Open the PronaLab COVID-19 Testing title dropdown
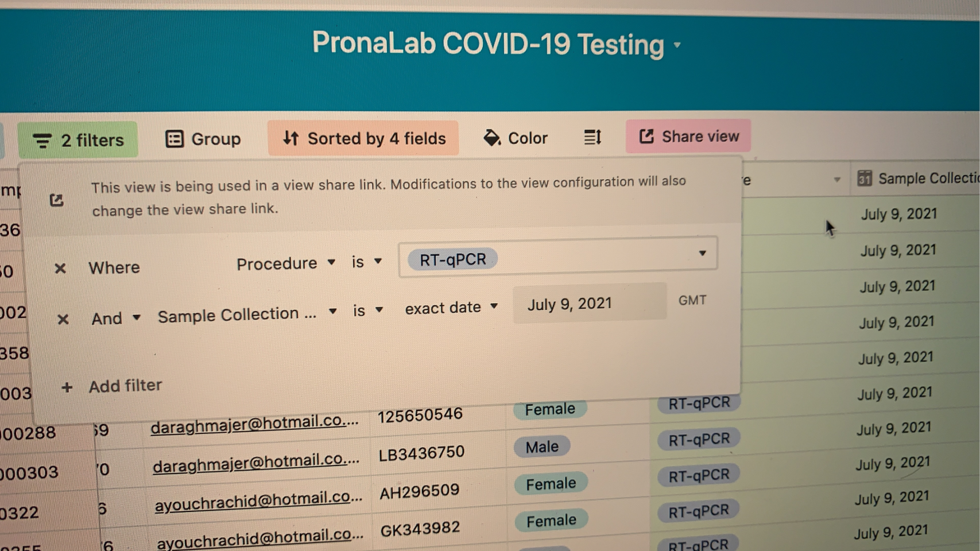980x551 pixels. [677, 45]
